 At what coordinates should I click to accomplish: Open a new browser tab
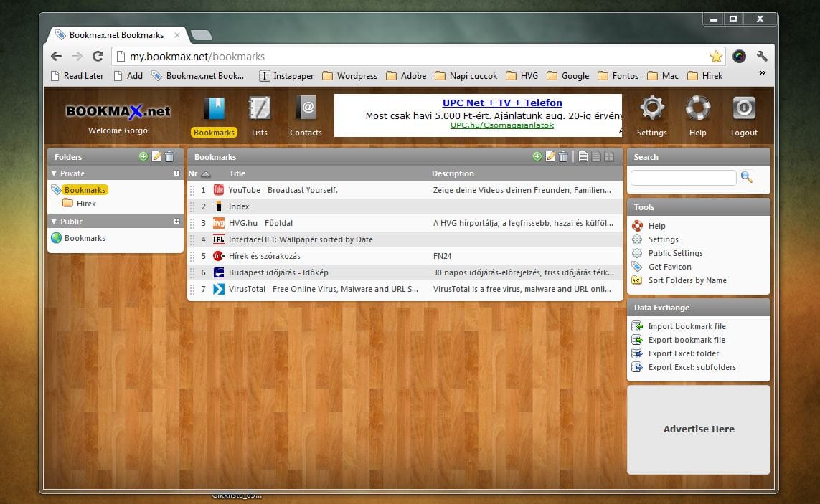coord(202,35)
